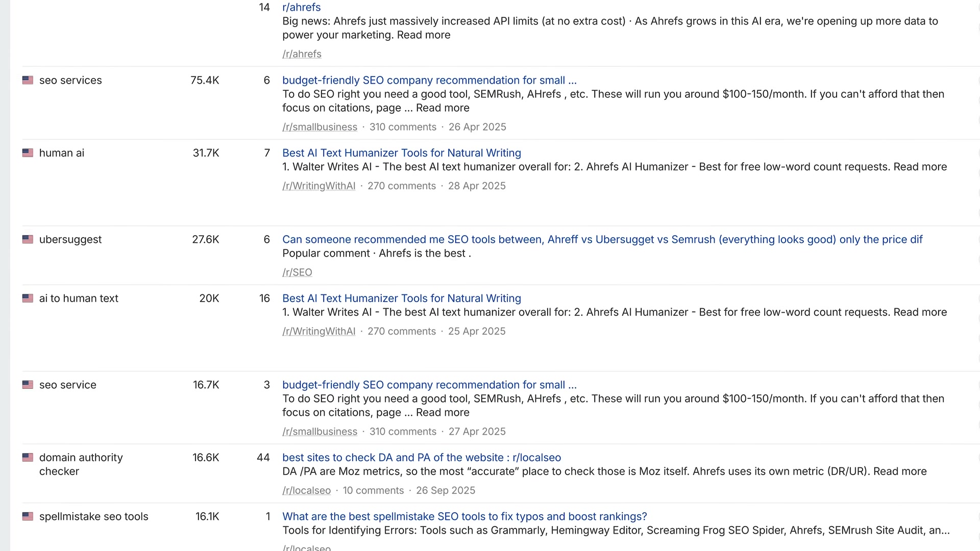
Task: Open Best AI Text Humanizer link in 20K row
Action: pyautogui.click(x=402, y=298)
